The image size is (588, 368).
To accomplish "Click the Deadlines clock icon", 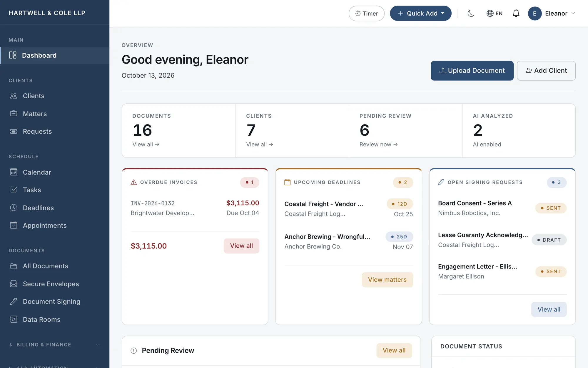I will (x=14, y=208).
